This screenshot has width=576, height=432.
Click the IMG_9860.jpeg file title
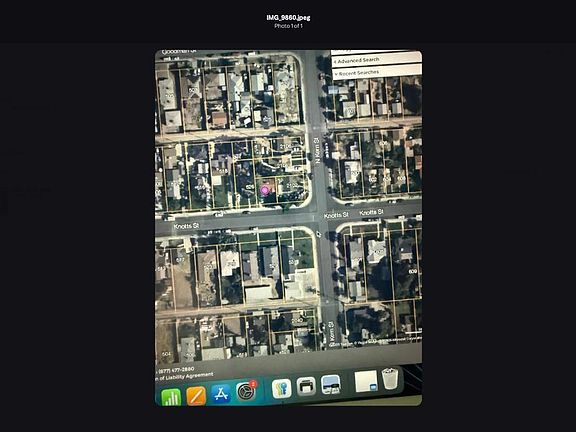[288, 18]
